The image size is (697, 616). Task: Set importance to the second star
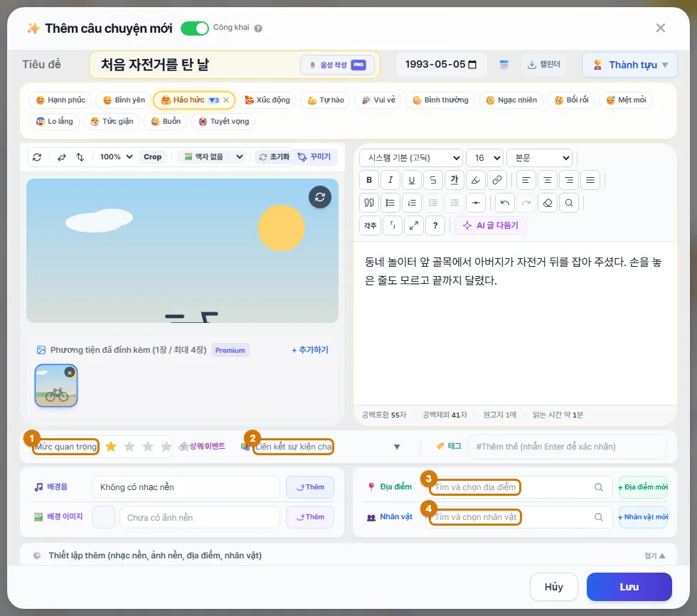129,446
